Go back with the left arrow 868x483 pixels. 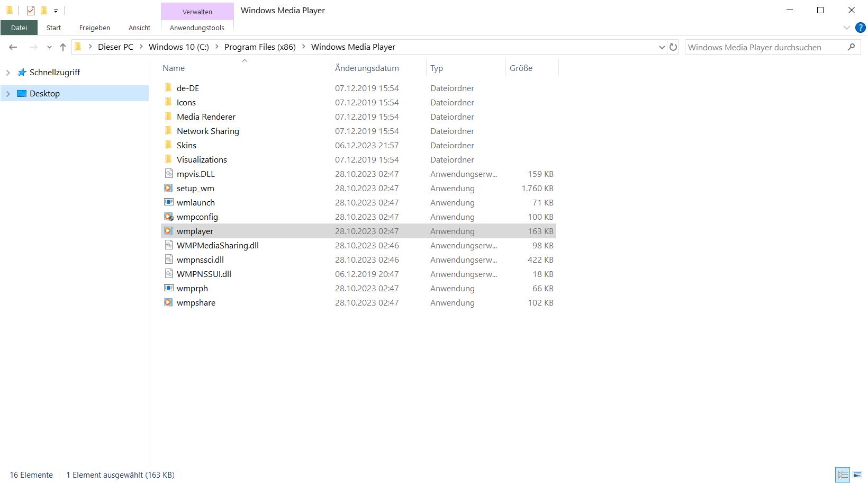pos(13,47)
